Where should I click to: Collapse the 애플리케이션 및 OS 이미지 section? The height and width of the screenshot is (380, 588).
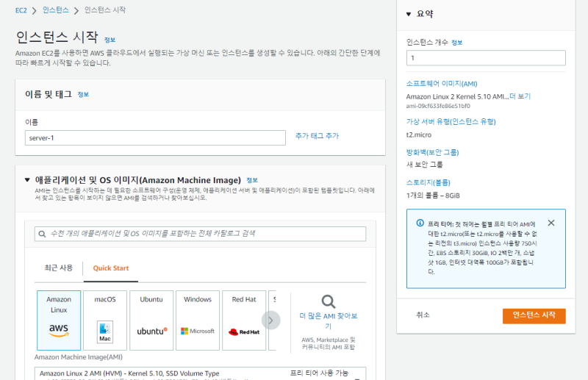27,180
